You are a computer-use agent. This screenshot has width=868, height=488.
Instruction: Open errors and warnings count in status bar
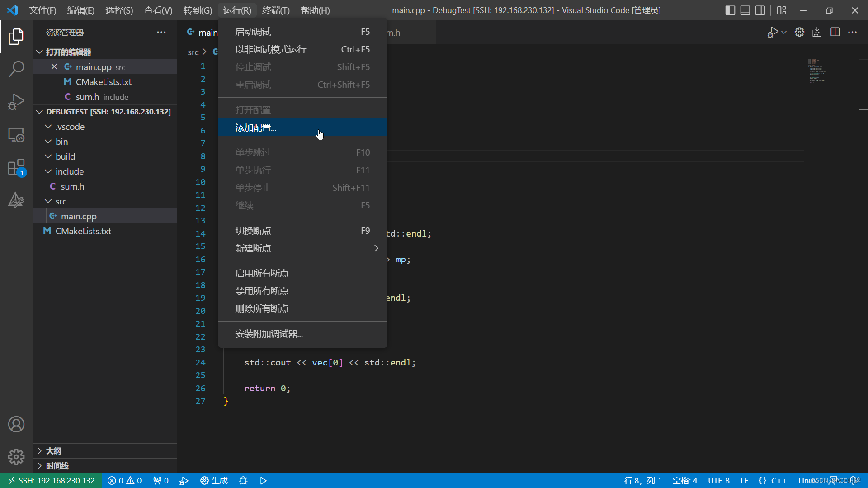pyautogui.click(x=125, y=480)
